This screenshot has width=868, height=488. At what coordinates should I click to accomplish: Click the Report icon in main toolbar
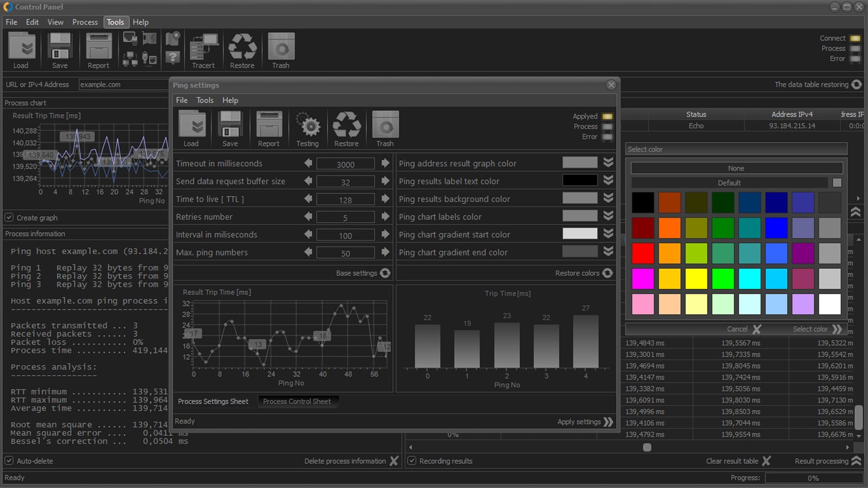coord(98,47)
